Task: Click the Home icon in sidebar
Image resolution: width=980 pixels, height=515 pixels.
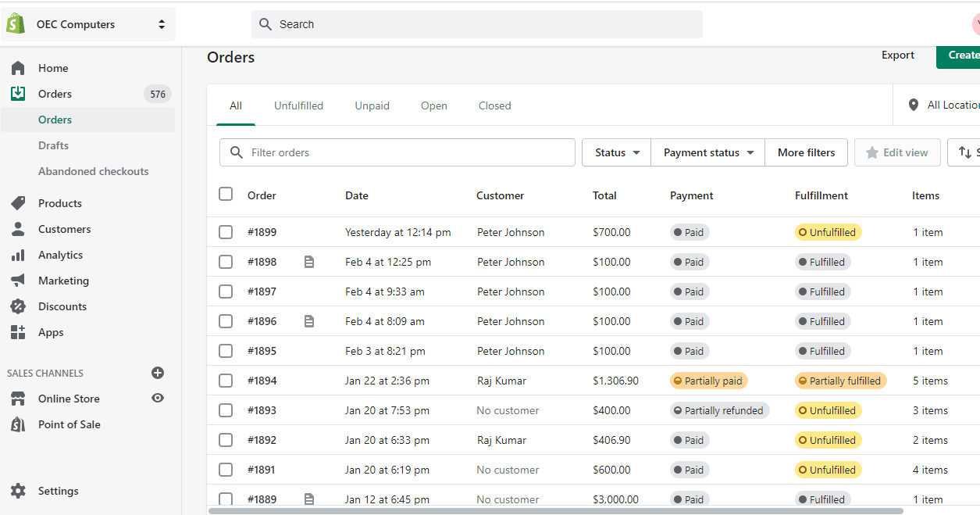Action: 18,68
